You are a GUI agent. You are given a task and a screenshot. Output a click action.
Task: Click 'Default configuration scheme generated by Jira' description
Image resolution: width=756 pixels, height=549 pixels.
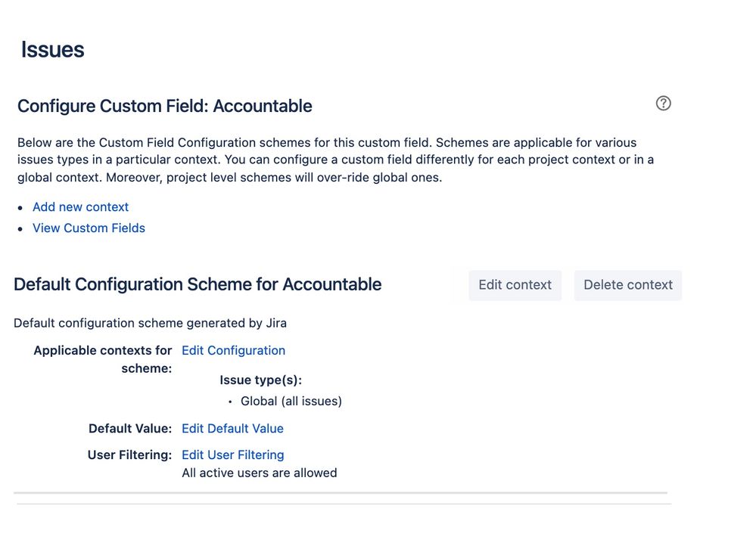[x=150, y=324]
